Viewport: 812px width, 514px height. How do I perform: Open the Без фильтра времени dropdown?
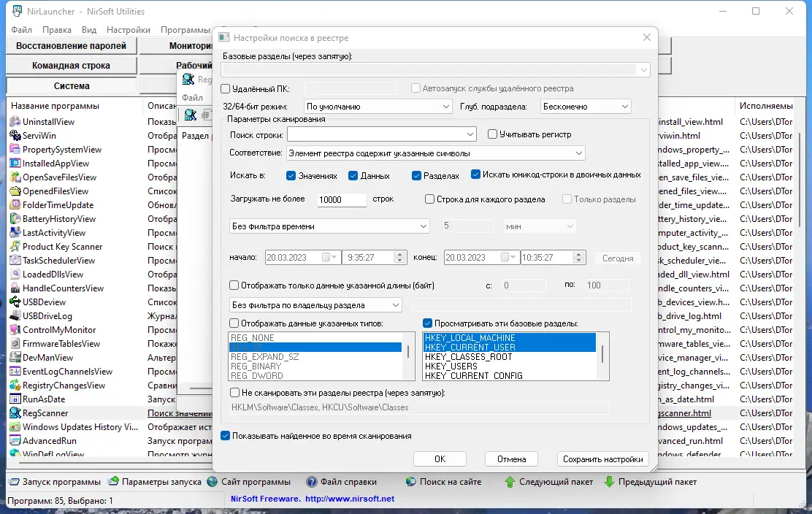pos(424,226)
